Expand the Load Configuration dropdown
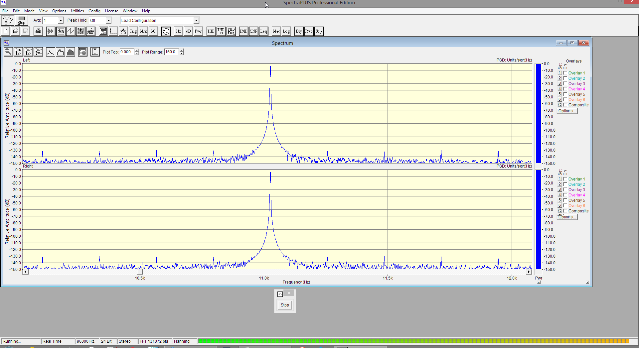The image size is (644, 351). click(x=196, y=21)
